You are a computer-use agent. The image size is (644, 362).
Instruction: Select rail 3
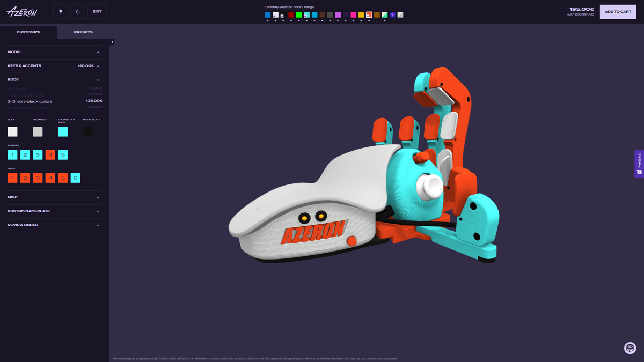coord(38,178)
